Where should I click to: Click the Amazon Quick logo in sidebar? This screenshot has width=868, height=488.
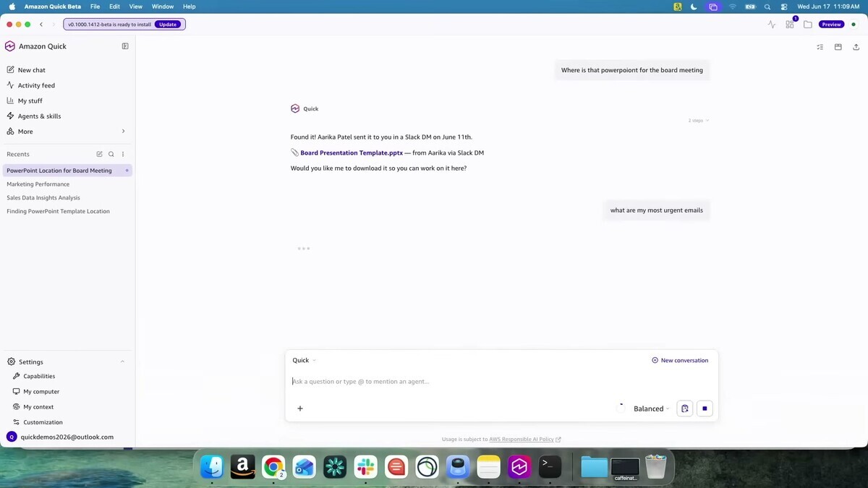click(x=10, y=46)
